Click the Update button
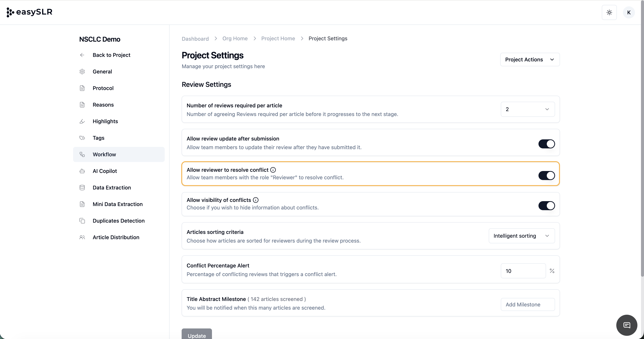 click(x=197, y=335)
